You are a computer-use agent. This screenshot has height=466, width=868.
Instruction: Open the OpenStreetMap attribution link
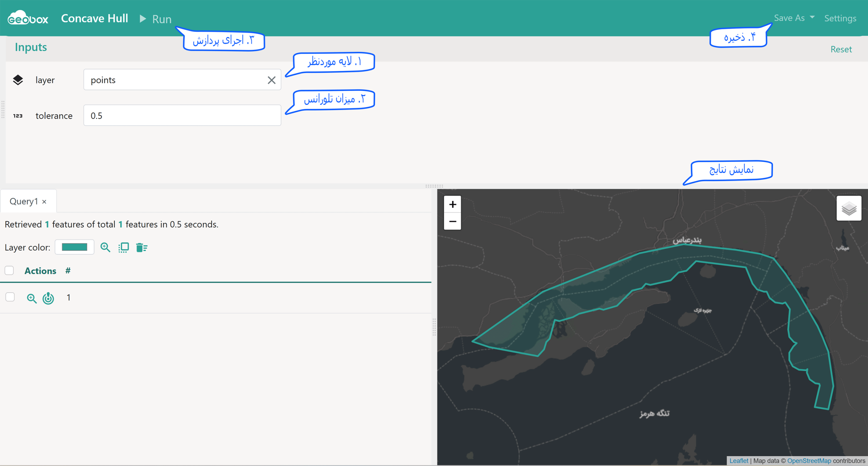click(x=809, y=461)
